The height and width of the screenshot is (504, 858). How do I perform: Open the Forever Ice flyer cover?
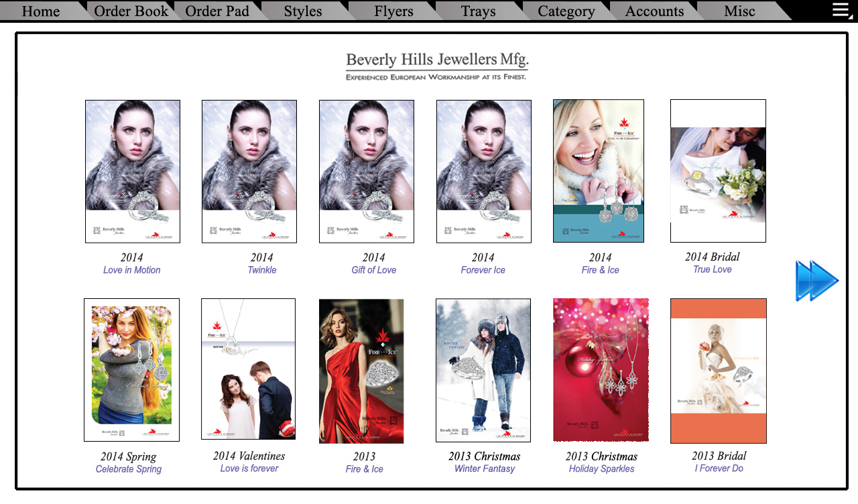[x=484, y=172]
